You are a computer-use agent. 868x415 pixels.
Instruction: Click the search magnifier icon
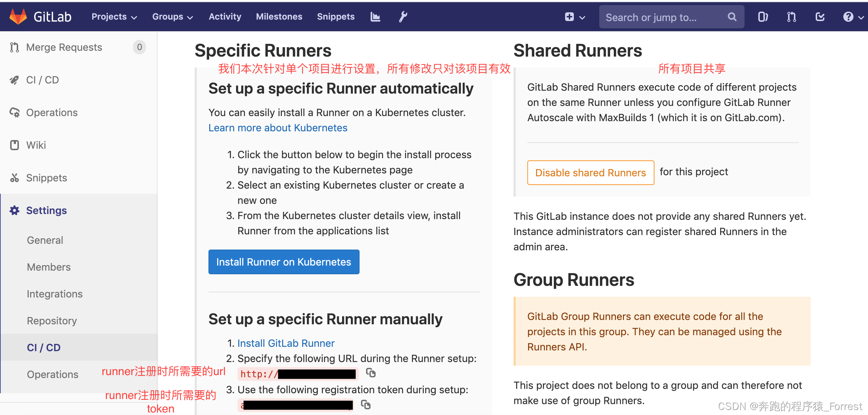click(732, 17)
